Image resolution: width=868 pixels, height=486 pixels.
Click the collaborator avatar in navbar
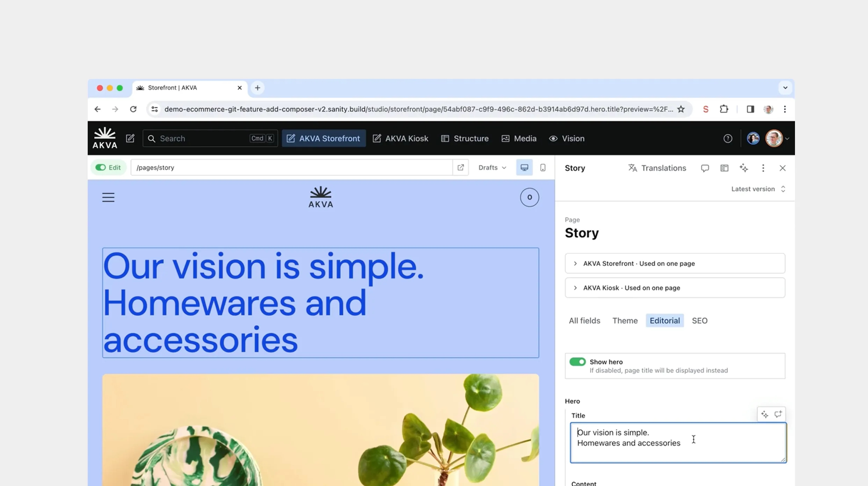tap(753, 138)
